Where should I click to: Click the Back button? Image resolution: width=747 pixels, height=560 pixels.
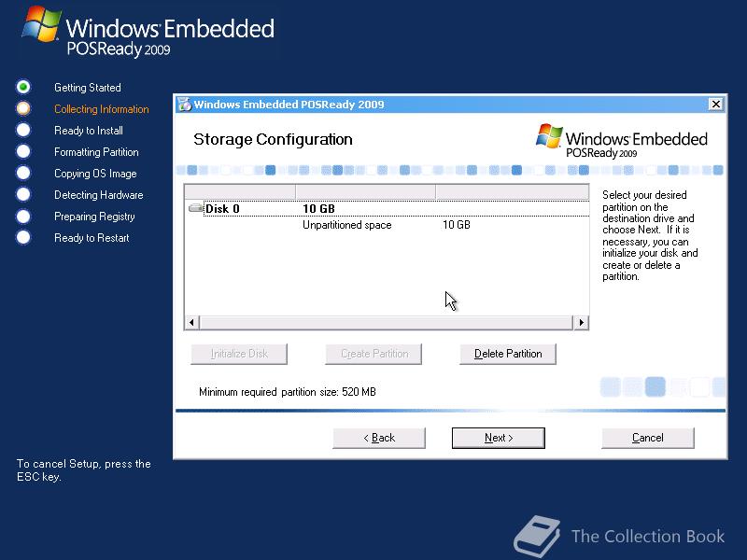click(x=379, y=438)
